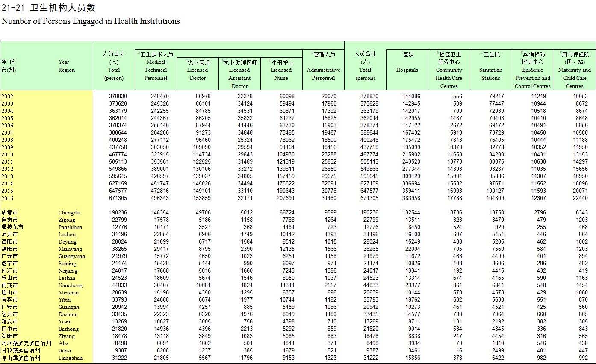Select the Deyang region label
This screenshot has height=364, width=596.
coord(68,242)
